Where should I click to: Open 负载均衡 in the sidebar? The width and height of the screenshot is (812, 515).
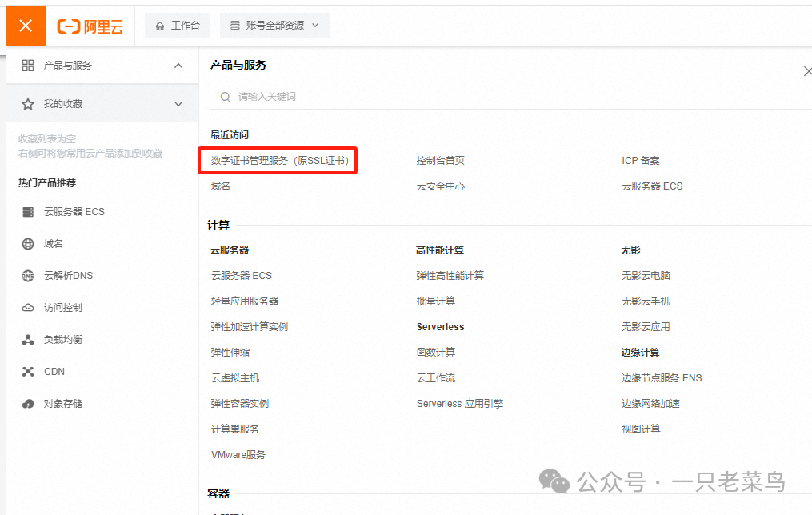[x=63, y=340]
